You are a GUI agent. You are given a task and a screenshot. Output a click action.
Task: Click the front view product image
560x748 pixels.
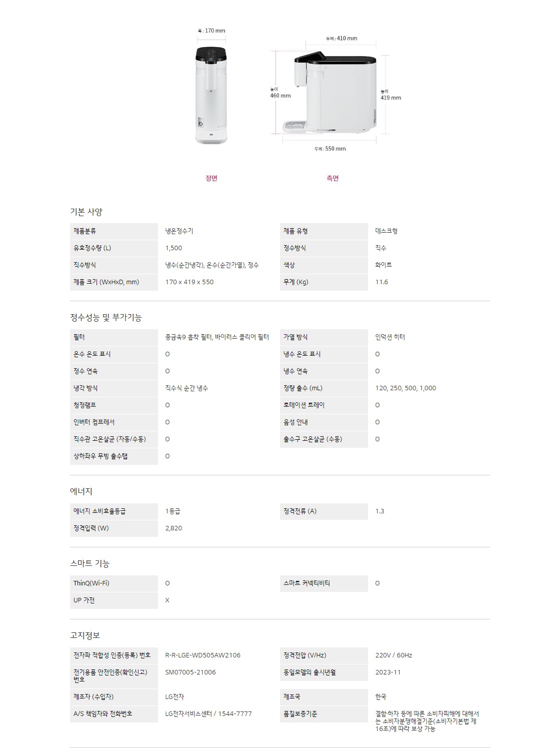pyautogui.click(x=211, y=95)
